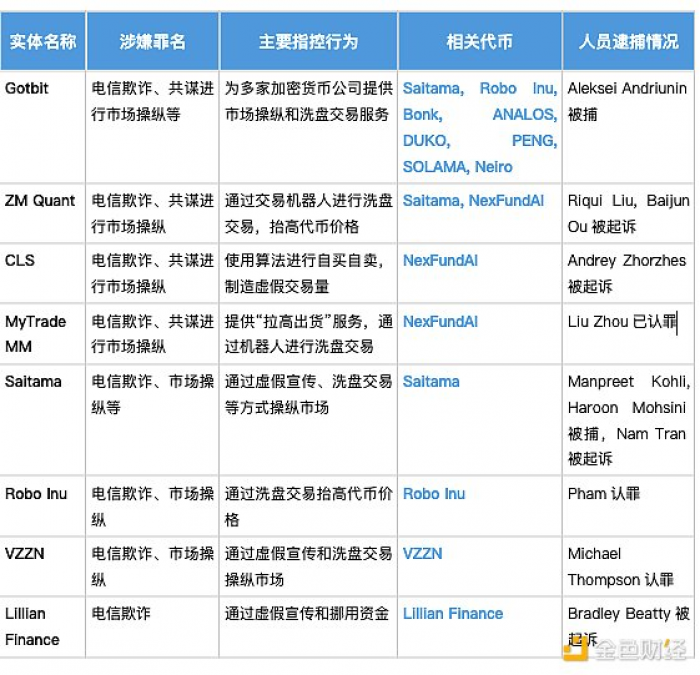Click Bradley Beatty 被起诉 cell

(x=629, y=627)
